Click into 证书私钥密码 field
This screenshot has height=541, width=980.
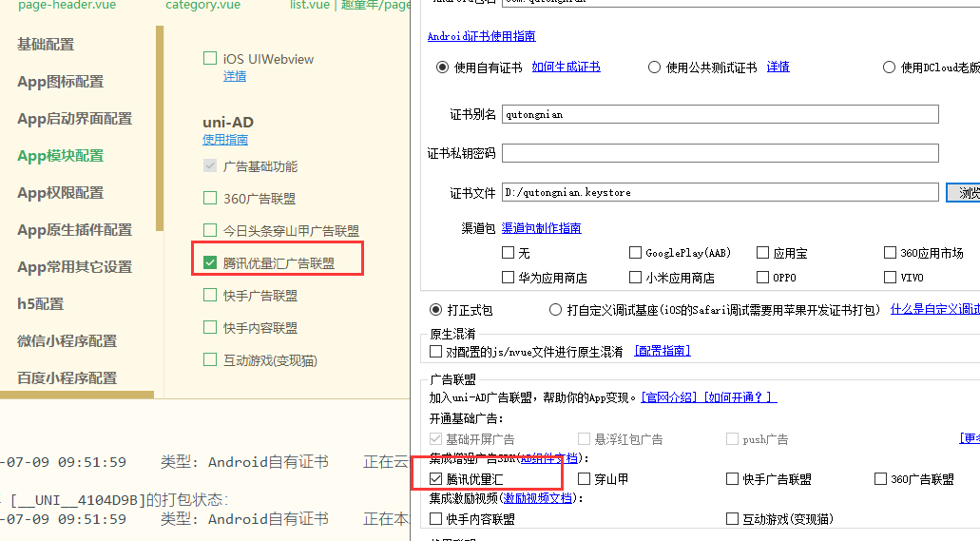(x=720, y=153)
